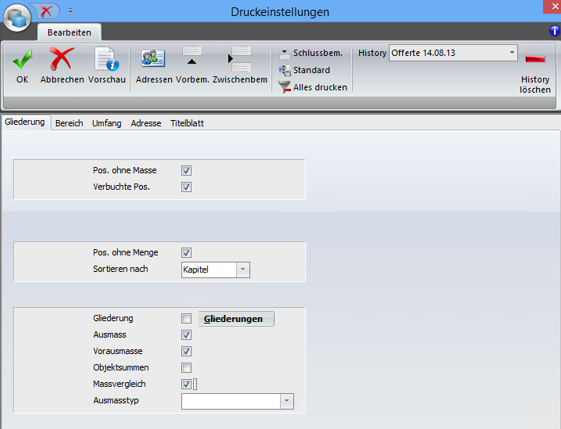Uncheck the Pos. ohne Masse checkbox

tap(186, 171)
